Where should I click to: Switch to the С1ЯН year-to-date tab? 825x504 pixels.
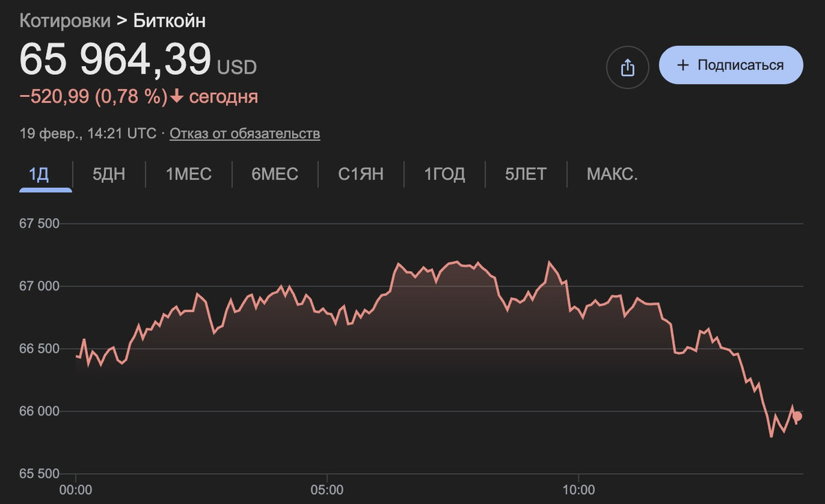pyautogui.click(x=361, y=174)
